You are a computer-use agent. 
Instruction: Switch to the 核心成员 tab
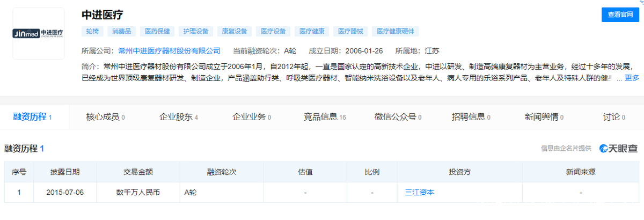[x=105, y=116]
